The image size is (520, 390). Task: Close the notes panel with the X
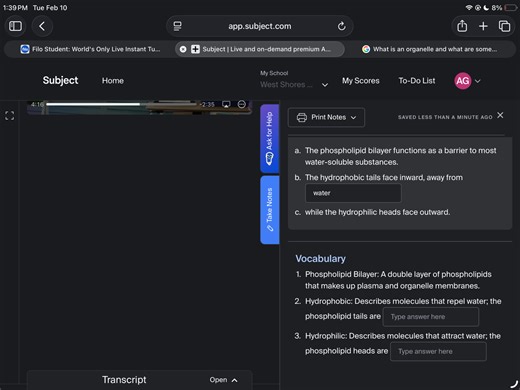[x=500, y=115]
